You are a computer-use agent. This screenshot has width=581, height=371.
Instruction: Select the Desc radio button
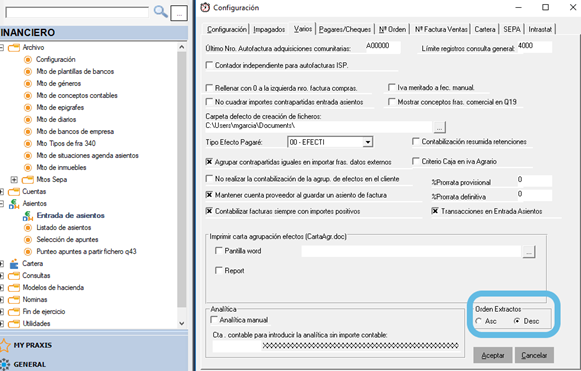tap(517, 321)
